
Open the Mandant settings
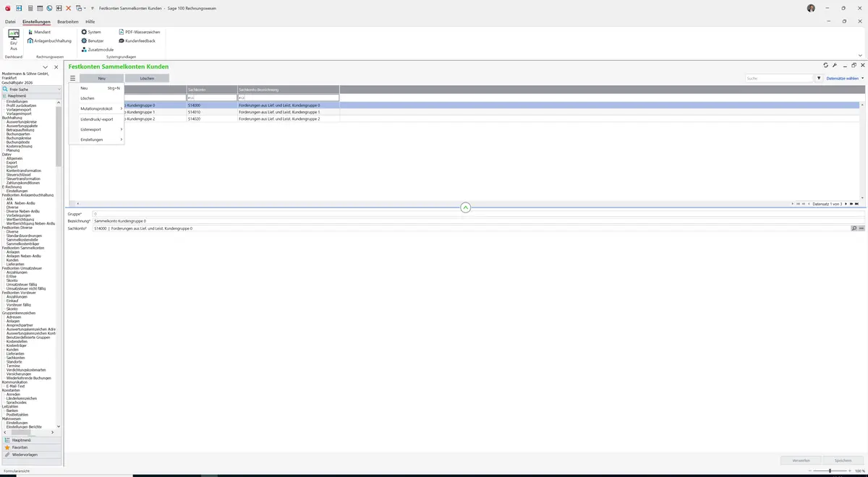39,32
